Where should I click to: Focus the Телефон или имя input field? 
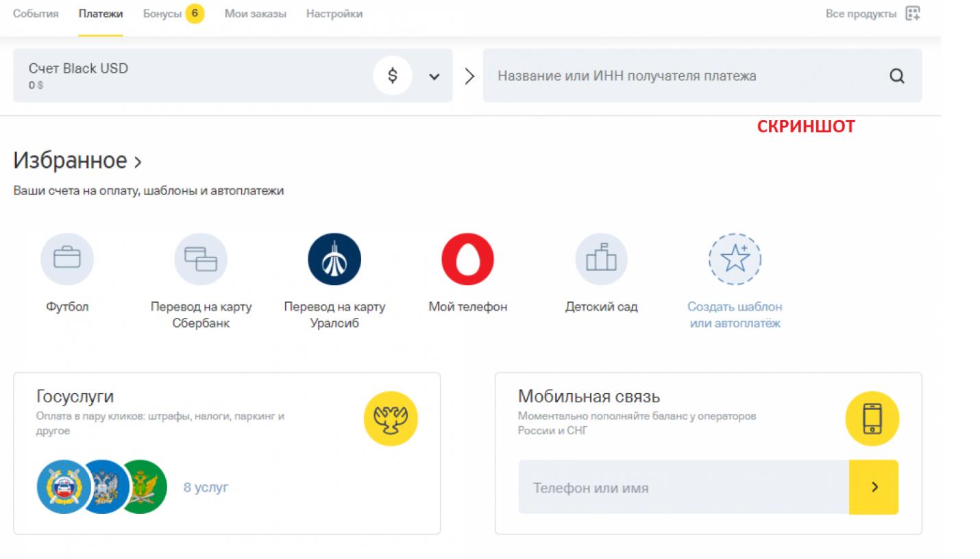pos(684,487)
